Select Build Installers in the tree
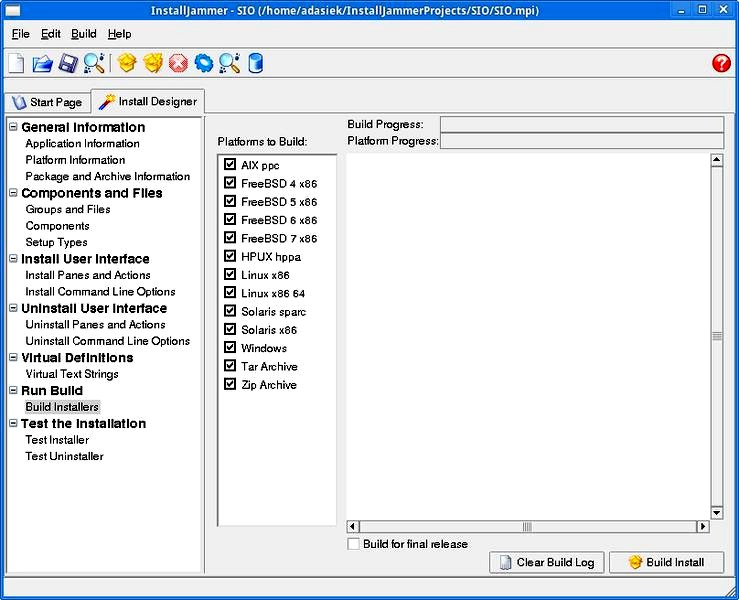739x600 pixels. (62, 407)
